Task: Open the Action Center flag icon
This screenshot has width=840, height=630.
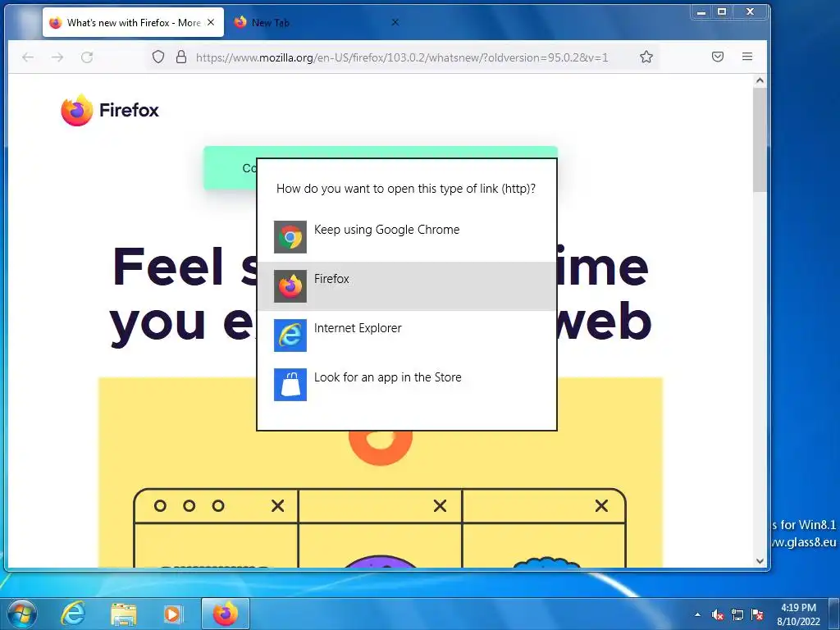Action: point(757,615)
